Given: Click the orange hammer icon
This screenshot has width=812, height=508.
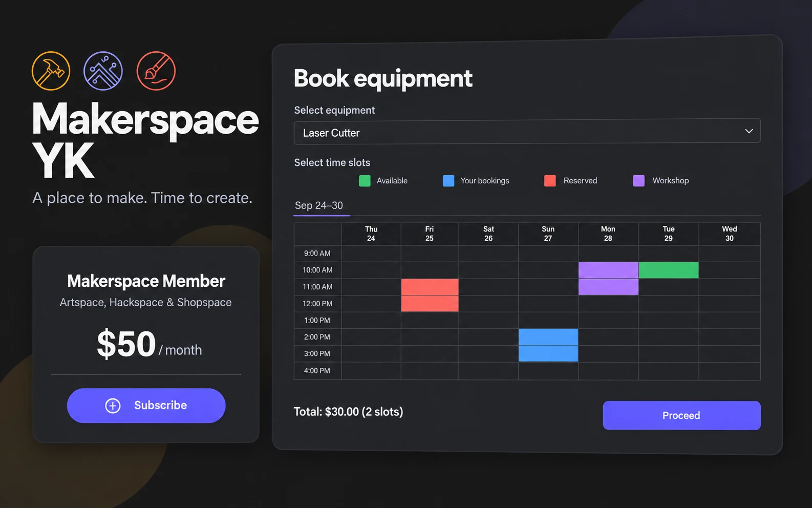Looking at the screenshot, I should [51, 71].
